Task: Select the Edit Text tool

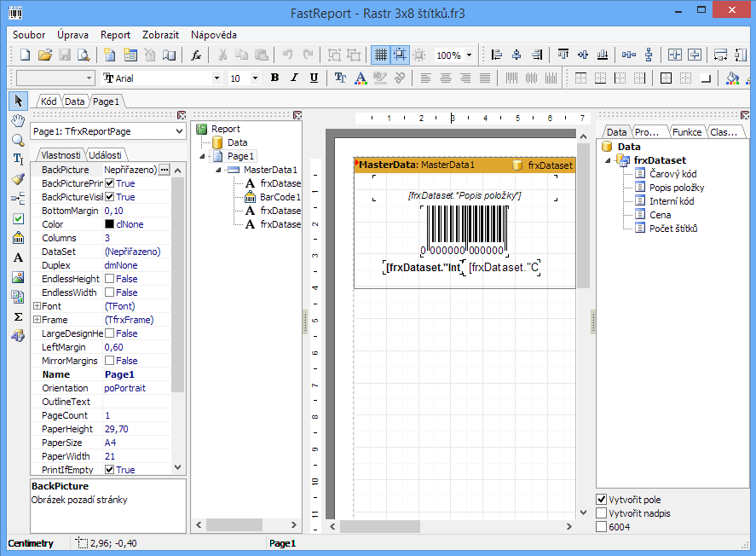Action: (18, 159)
